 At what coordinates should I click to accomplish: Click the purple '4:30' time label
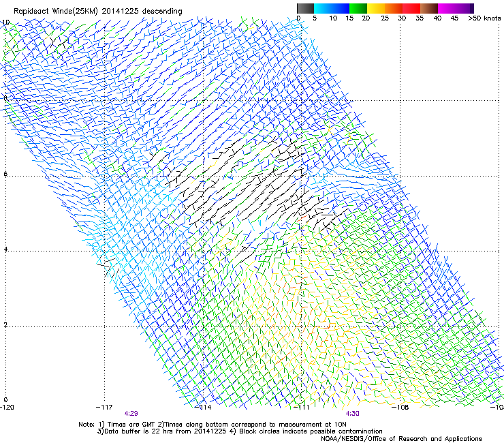353,414
